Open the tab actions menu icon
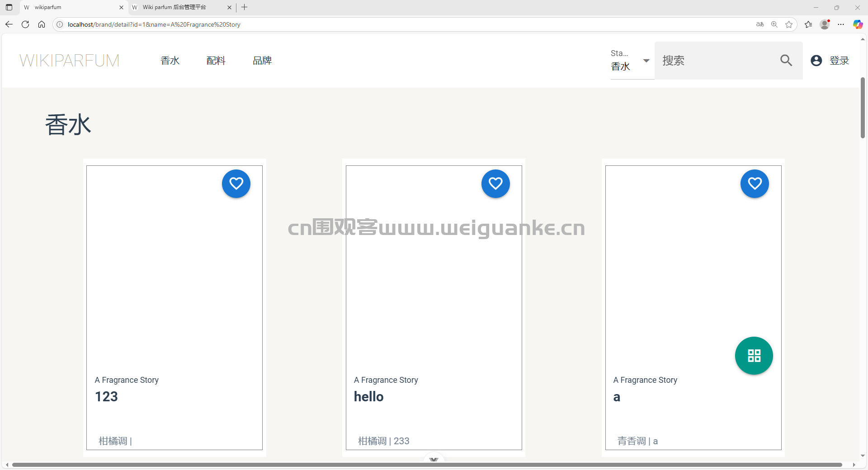This screenshot has height=470, width=868. click(x=9, y=7)
